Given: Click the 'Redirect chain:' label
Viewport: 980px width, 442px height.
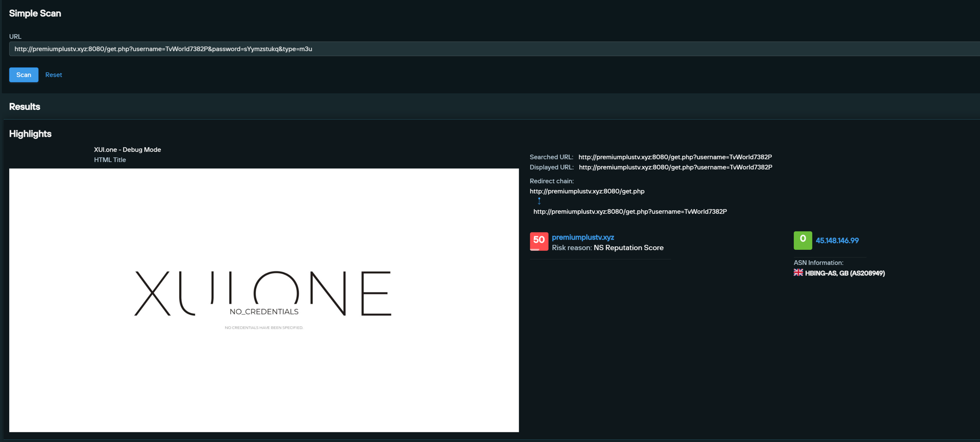Looking at the screenshot, I should click(552, 181).
